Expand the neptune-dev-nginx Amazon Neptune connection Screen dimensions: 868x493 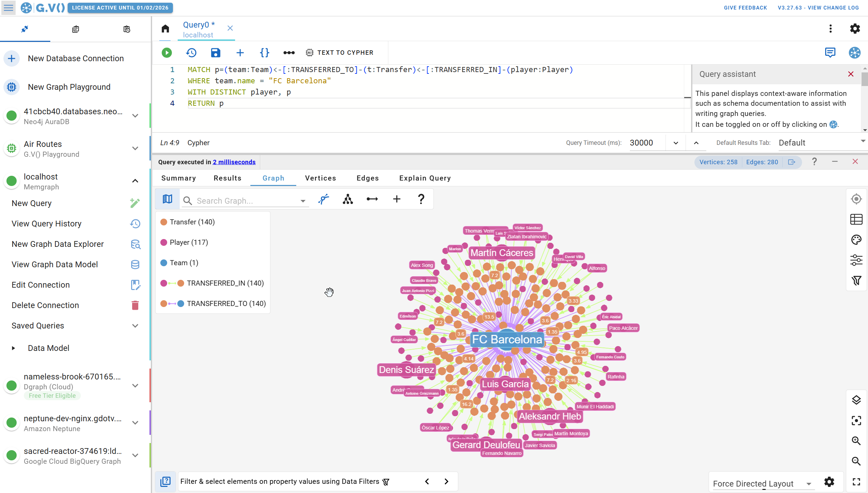click(135, 423)
